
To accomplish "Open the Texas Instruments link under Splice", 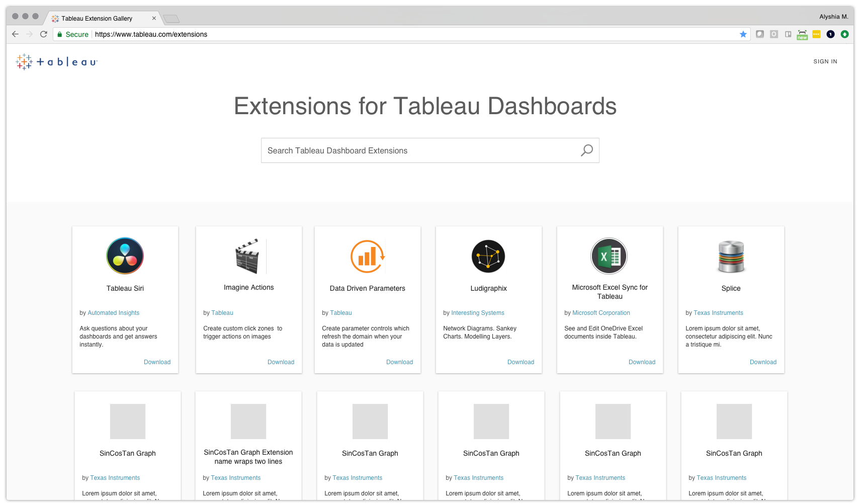I will pyautogui.click(x=718, y=313).
